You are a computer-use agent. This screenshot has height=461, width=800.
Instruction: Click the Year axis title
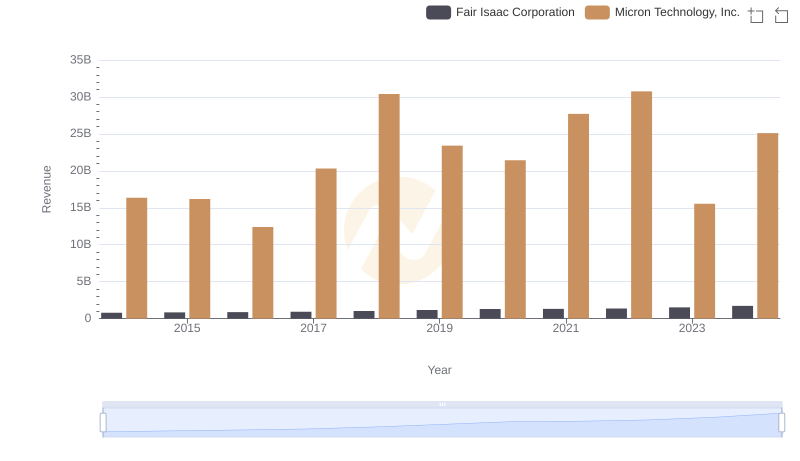tap(439, 370)
